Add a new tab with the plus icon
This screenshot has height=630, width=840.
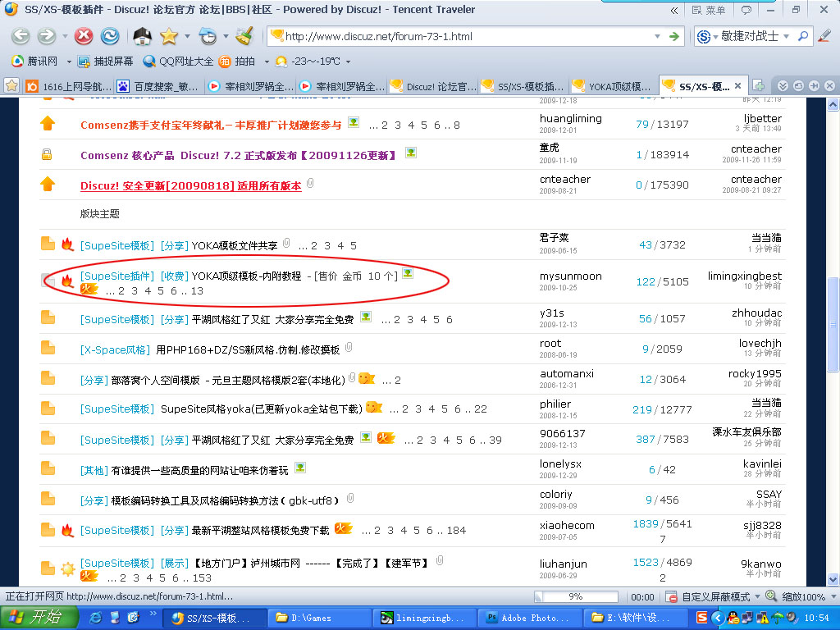tap(758, 85)
